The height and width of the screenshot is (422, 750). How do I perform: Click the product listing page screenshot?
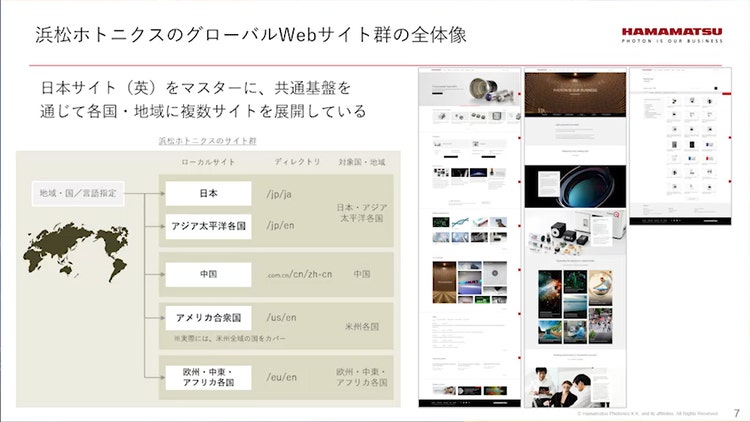pyautogui.click(x=680, y=146)
